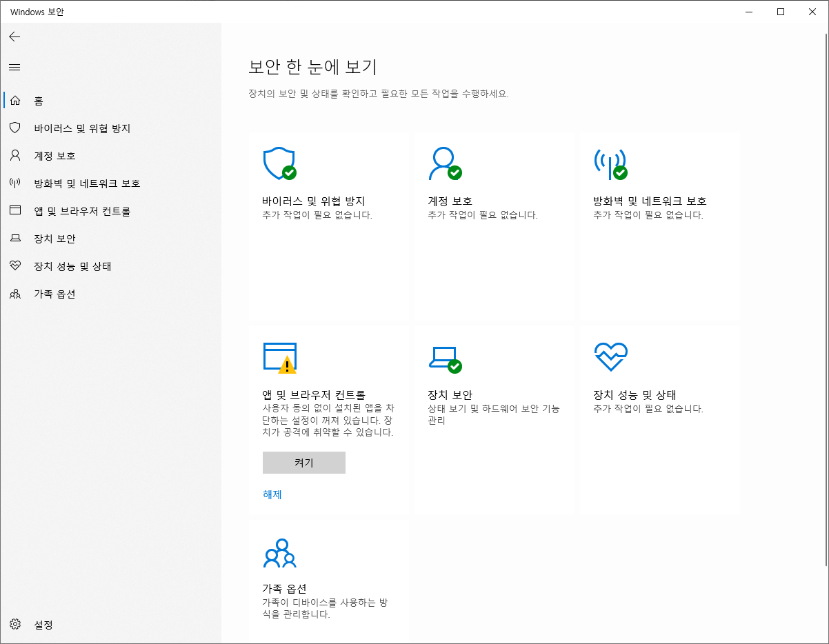Select 바이러스 및 위협 방지 in sidebar

[x=82, y=128]
